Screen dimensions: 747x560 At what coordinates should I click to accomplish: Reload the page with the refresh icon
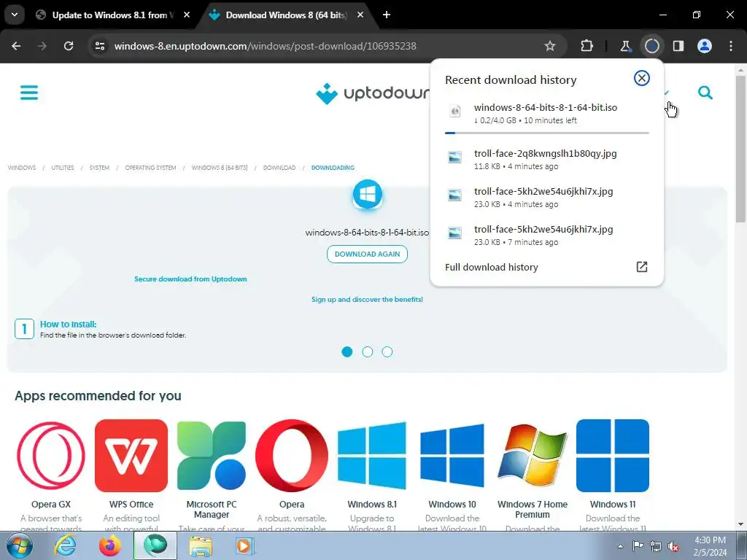69,46
